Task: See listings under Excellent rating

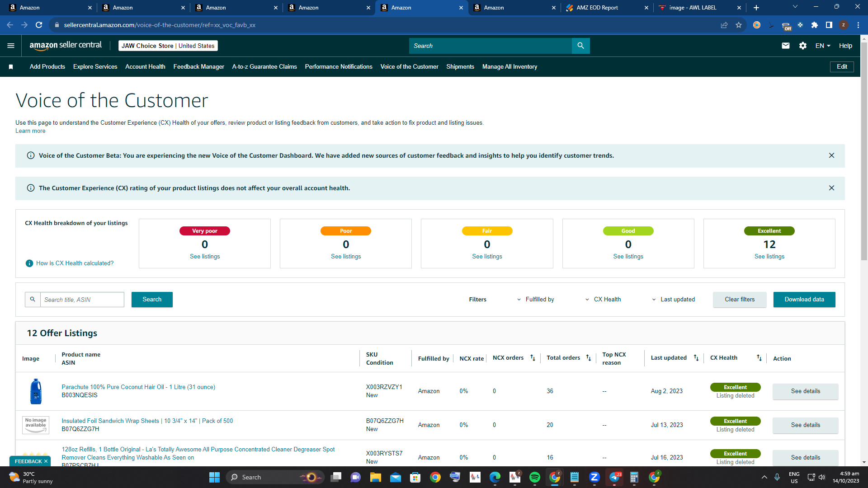Action: click(x=769, y=257)
